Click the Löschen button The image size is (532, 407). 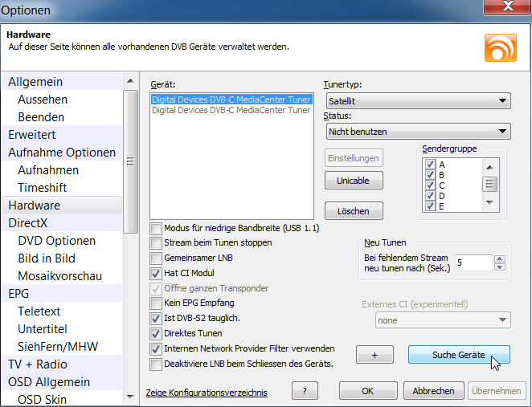point(354,211)
